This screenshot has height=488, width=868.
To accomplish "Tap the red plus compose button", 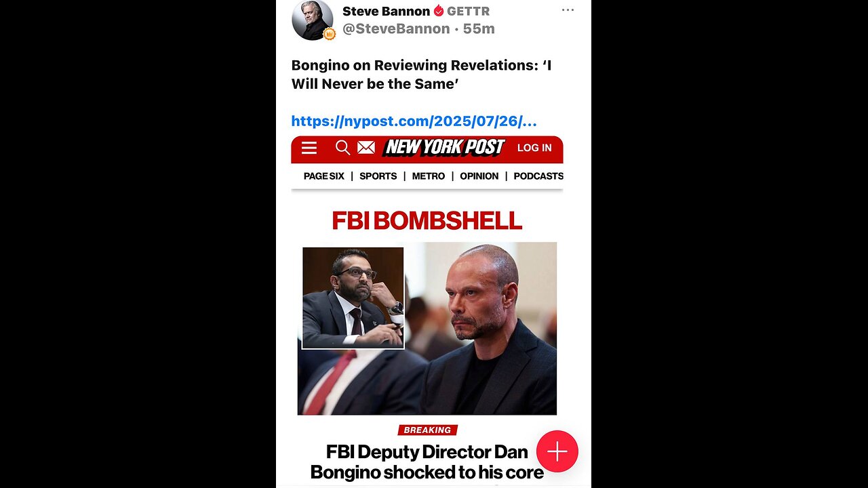I will (557, 451).
